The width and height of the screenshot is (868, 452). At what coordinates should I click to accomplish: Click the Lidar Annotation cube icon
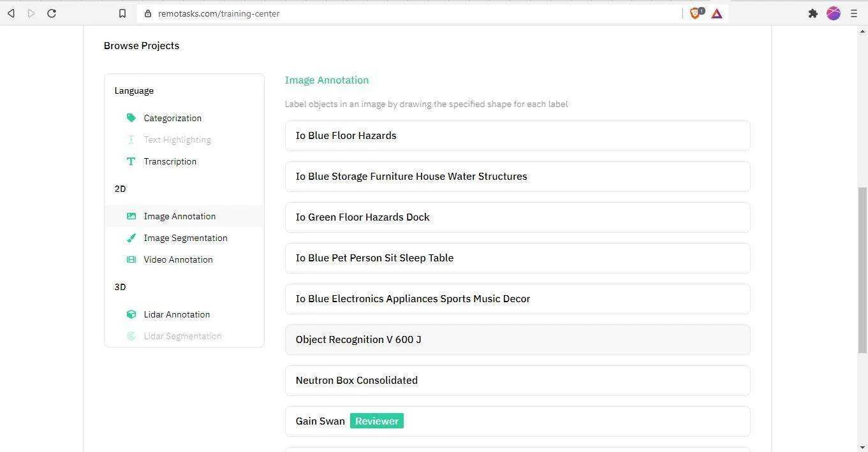[x=131, y=314]
